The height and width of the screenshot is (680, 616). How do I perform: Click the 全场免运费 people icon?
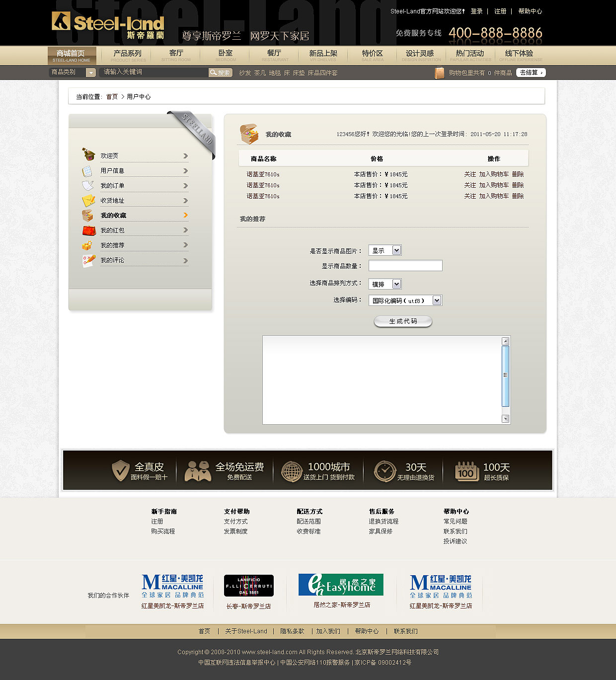point(198,471)
